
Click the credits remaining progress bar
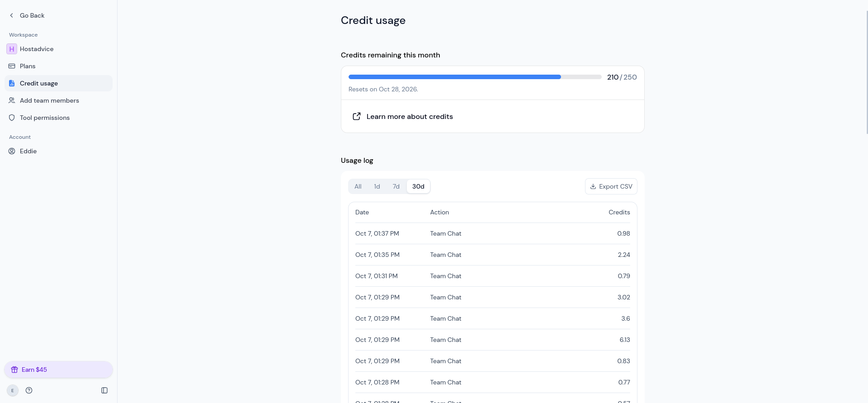coord(475,77)
